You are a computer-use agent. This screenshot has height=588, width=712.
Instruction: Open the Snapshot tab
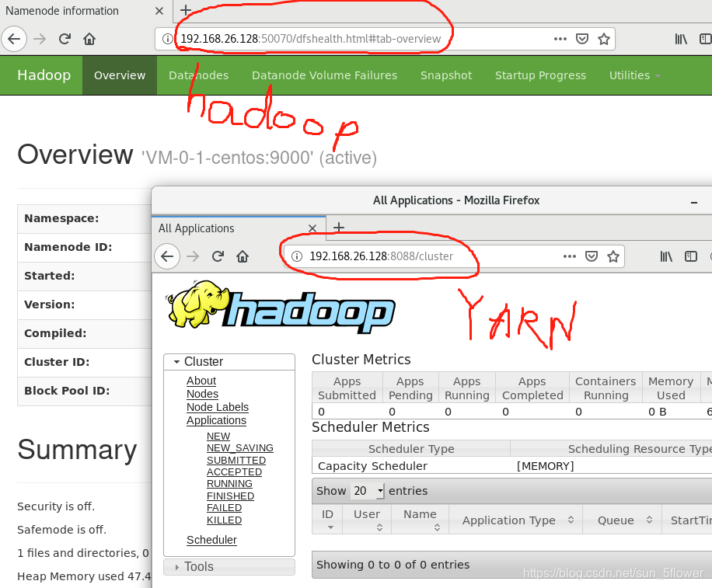(446, 75)
